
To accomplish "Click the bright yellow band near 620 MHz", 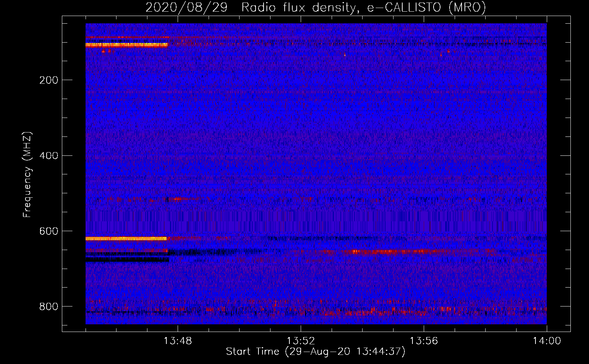I will pos(126,239).
